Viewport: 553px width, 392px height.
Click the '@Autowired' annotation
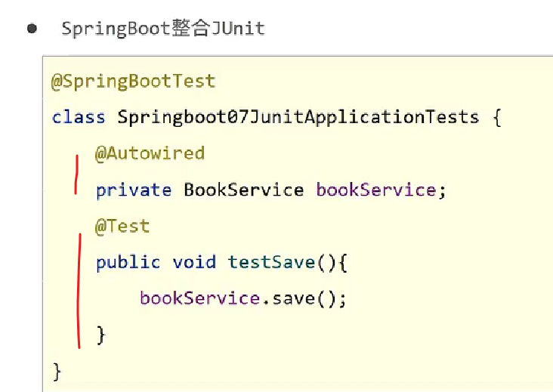150,153
